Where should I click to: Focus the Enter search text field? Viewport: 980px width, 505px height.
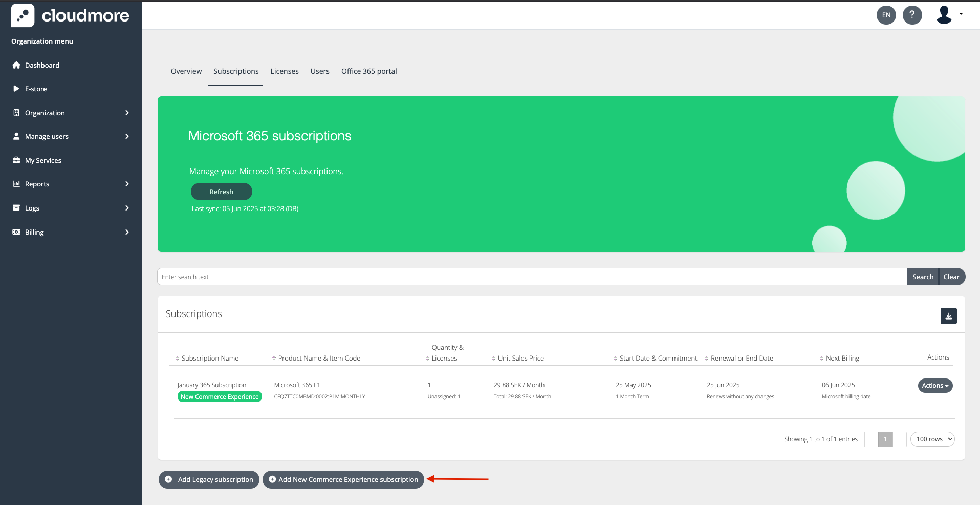531,277
